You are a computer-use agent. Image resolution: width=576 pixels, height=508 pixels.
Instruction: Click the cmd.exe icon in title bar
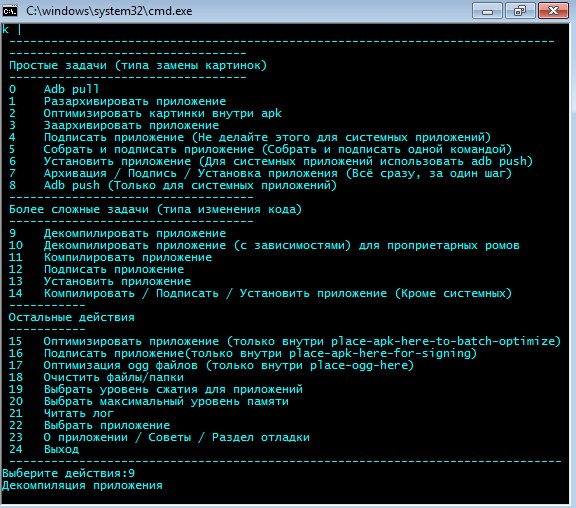coord(10,11)
